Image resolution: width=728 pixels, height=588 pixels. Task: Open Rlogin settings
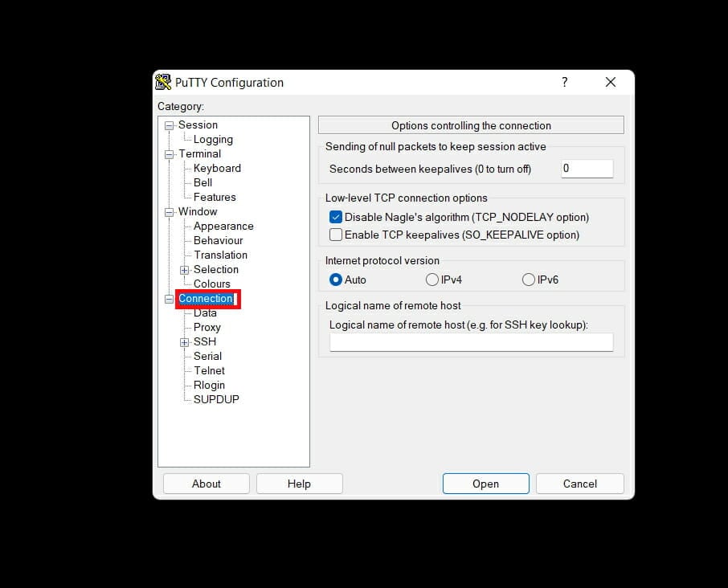click(x=210, y=385)
